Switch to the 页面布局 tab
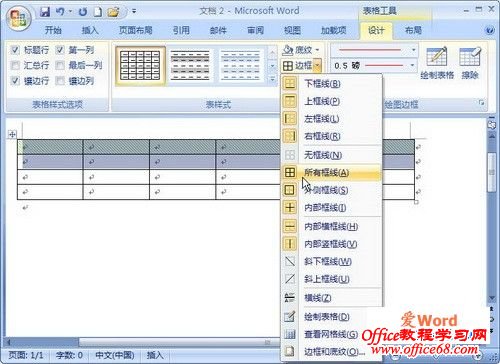500x364 pixels. 136,30
